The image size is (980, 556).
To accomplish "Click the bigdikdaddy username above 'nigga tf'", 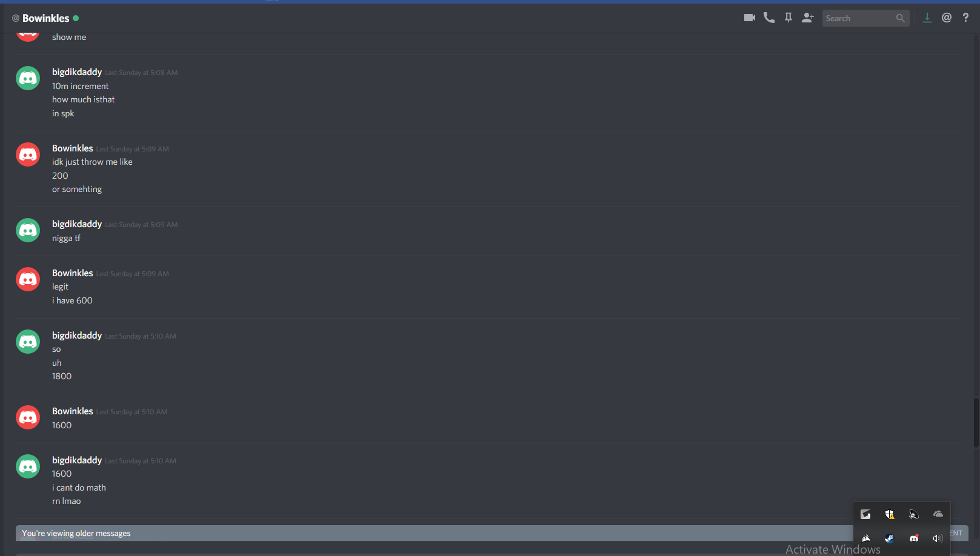I will tap(77, 224).
